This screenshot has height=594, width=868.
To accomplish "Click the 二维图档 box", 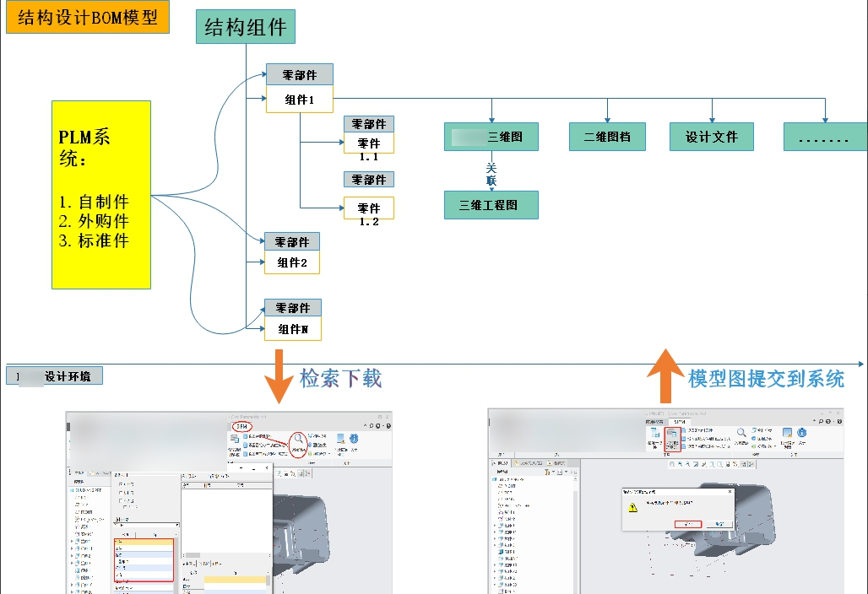I will [x=607, y=137].
